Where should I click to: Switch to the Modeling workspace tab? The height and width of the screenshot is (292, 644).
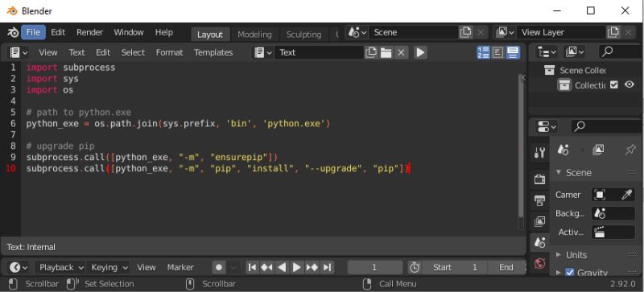(x=254, y=35)
